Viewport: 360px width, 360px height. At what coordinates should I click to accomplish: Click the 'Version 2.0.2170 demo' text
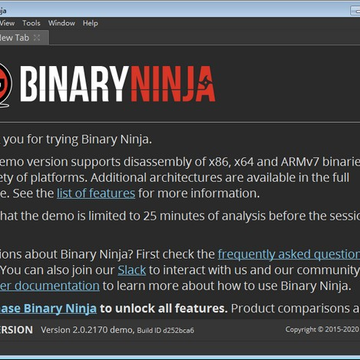87,330
